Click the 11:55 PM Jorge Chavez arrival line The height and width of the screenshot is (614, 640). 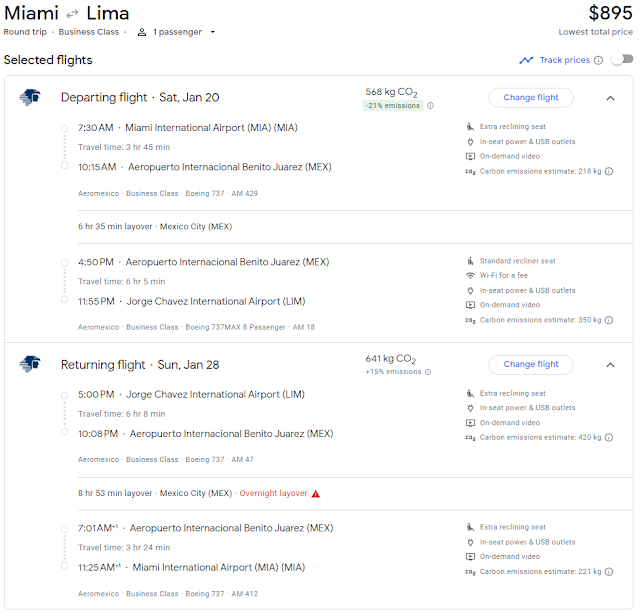[x=191, y=301]
